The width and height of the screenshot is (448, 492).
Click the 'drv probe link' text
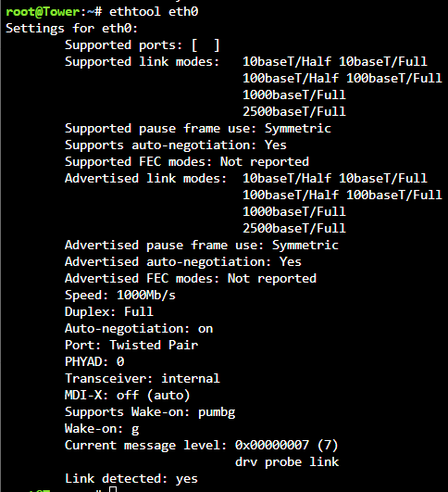[x=287, y=461]
